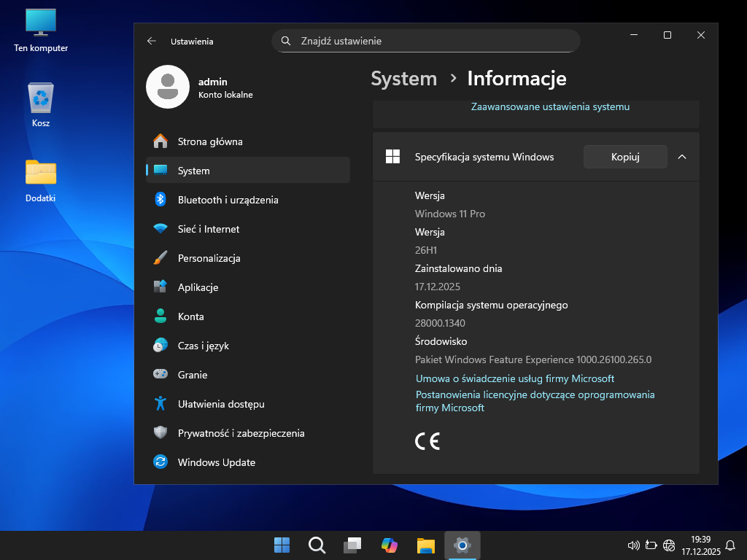Select Konta in the sidebar
The width and height of the screenshot is (747, 560).
tap(190, 316)
